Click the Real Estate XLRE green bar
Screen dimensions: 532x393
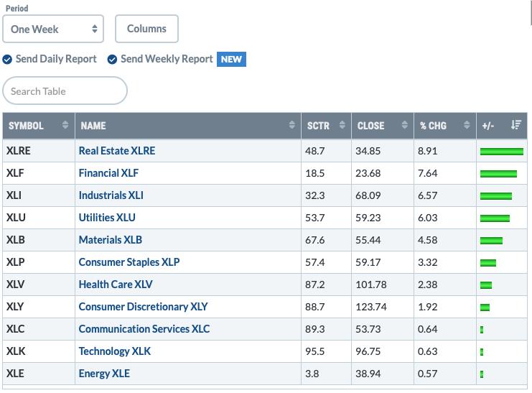click(x=501, y=151)
